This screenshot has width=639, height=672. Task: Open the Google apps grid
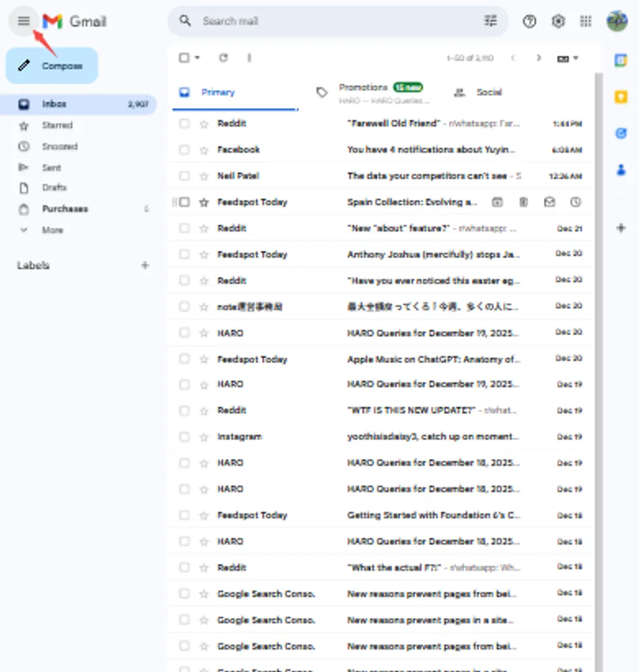(585, 21)
